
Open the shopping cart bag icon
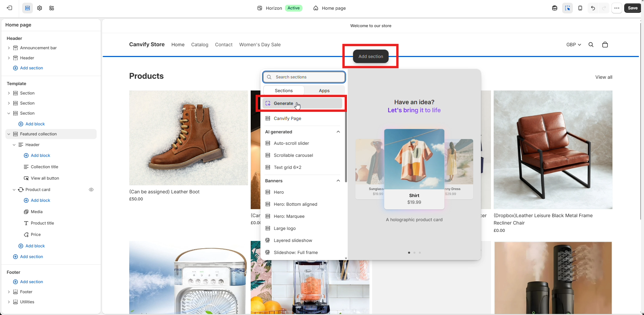[605, 45]
